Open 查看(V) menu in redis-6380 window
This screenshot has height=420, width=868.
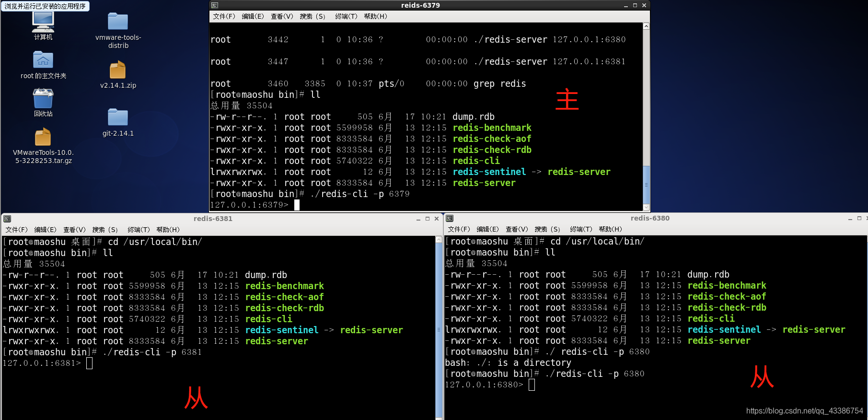click(x=517, y=229)
